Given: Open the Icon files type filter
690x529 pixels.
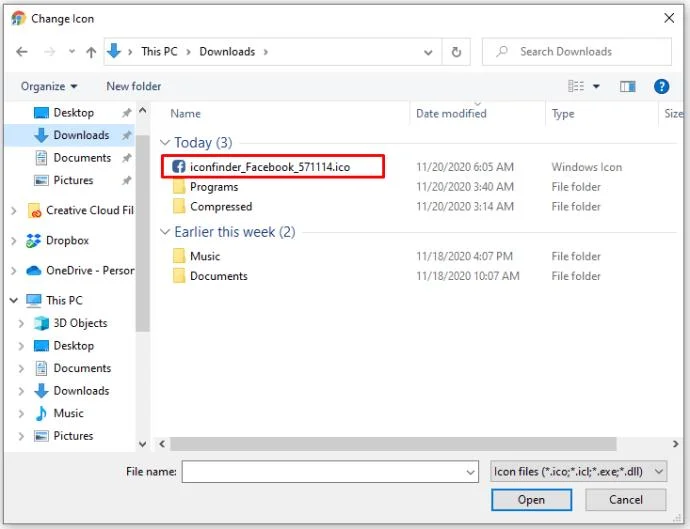Looking at the screenshot, I should pos(578,472).
